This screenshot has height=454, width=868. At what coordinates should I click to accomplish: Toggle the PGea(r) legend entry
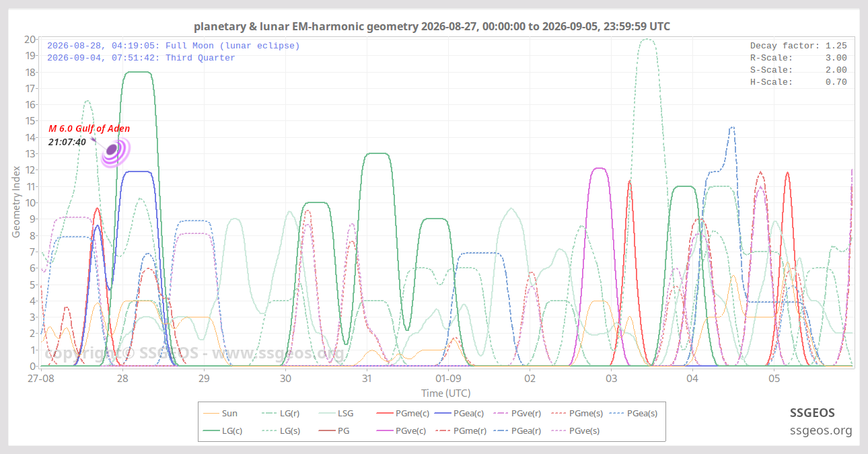tap(517, 430)
